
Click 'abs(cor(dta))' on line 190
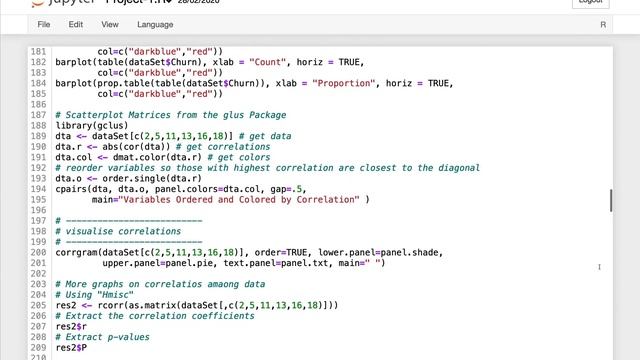(x=136, y=147)
